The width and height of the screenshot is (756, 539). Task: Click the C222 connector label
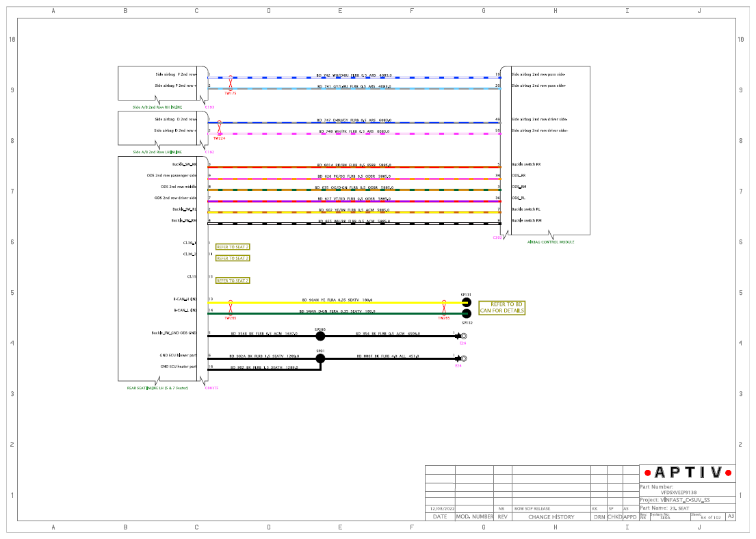point(497,237)
